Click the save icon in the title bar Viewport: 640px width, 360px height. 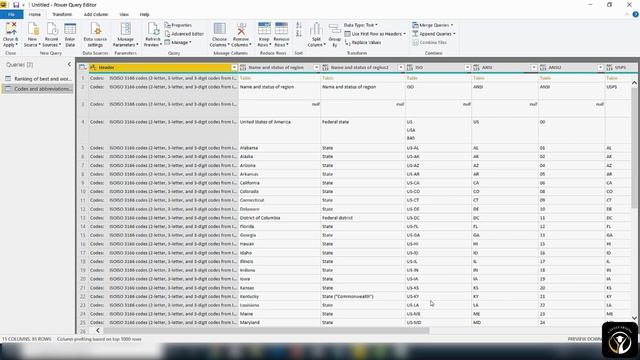(16, 5)
